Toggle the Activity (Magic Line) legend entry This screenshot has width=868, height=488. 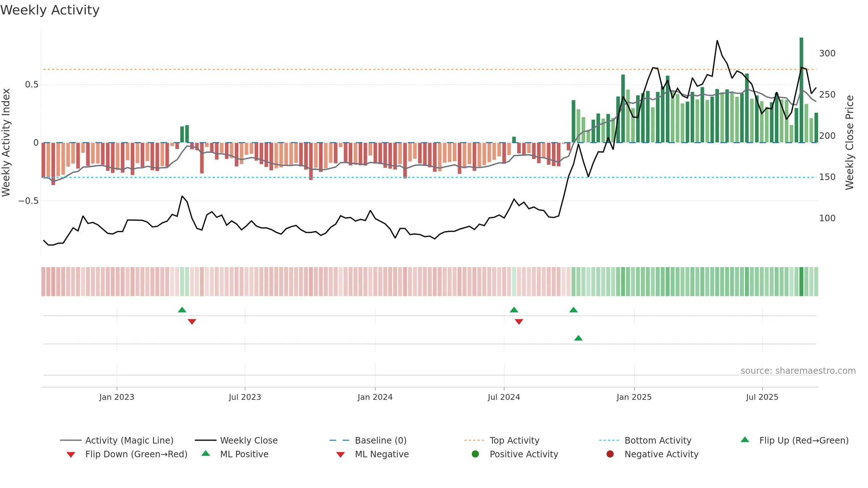[x=117, y=440]
